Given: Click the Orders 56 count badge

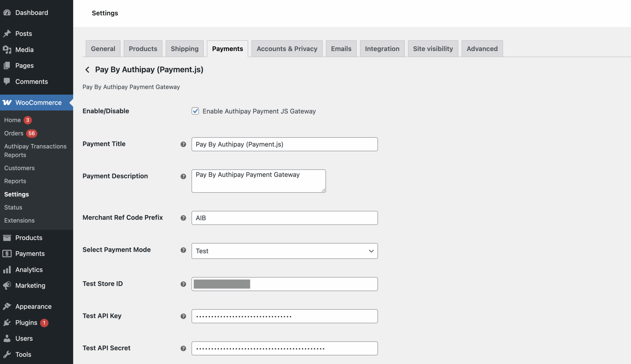Looking at the screenshot, I should coord(32,133).
